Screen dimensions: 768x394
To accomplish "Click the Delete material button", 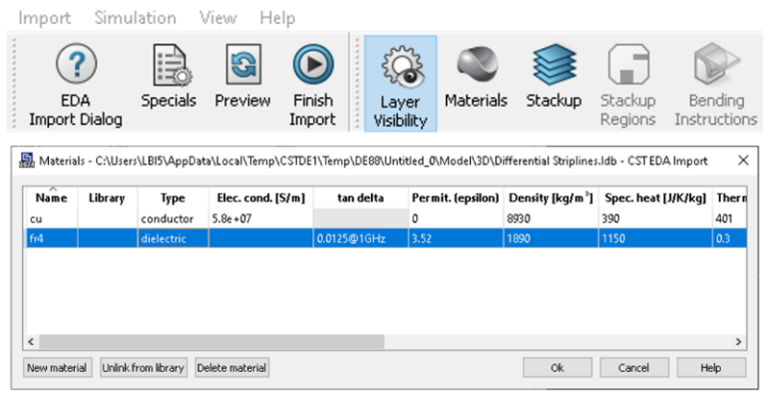I will pos(232,368).
